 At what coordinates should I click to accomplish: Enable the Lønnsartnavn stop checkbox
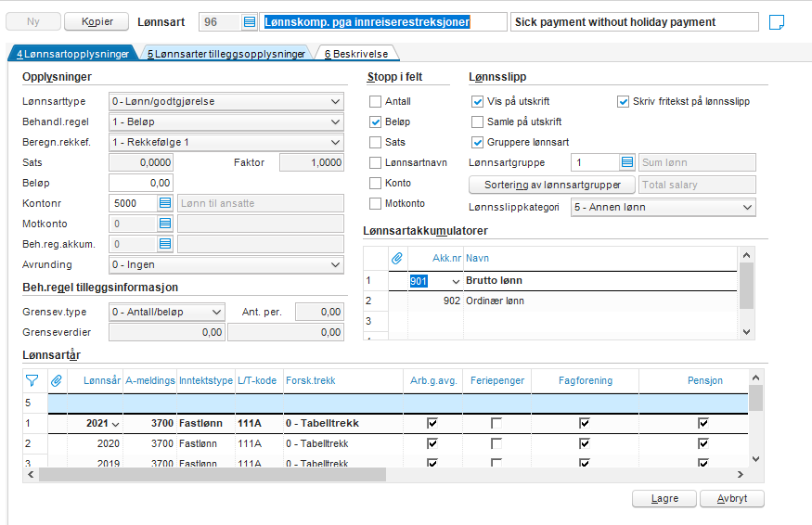(376, 162)
